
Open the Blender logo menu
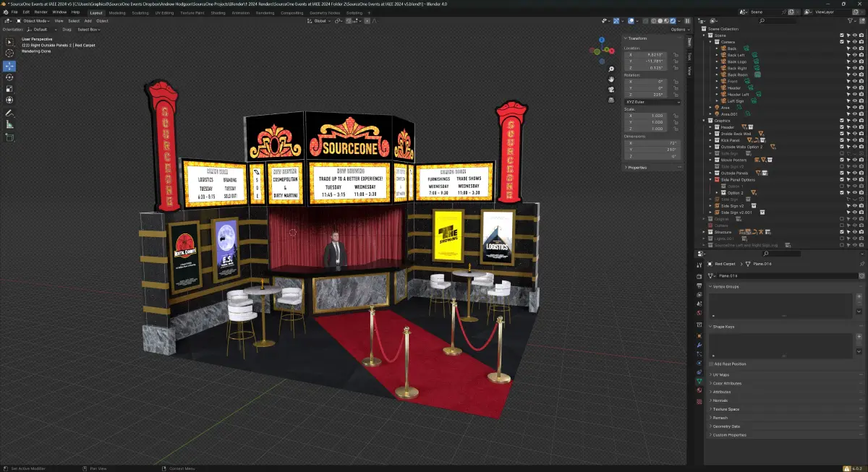[5, 12]
